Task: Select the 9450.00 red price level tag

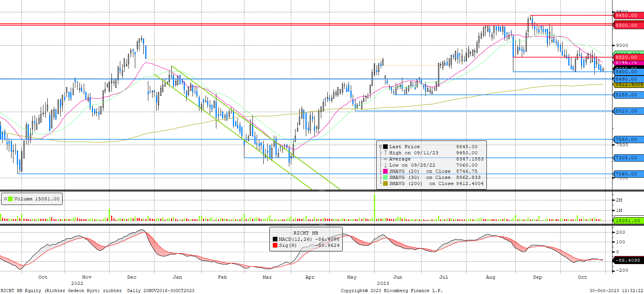Action: coord(628,15)
